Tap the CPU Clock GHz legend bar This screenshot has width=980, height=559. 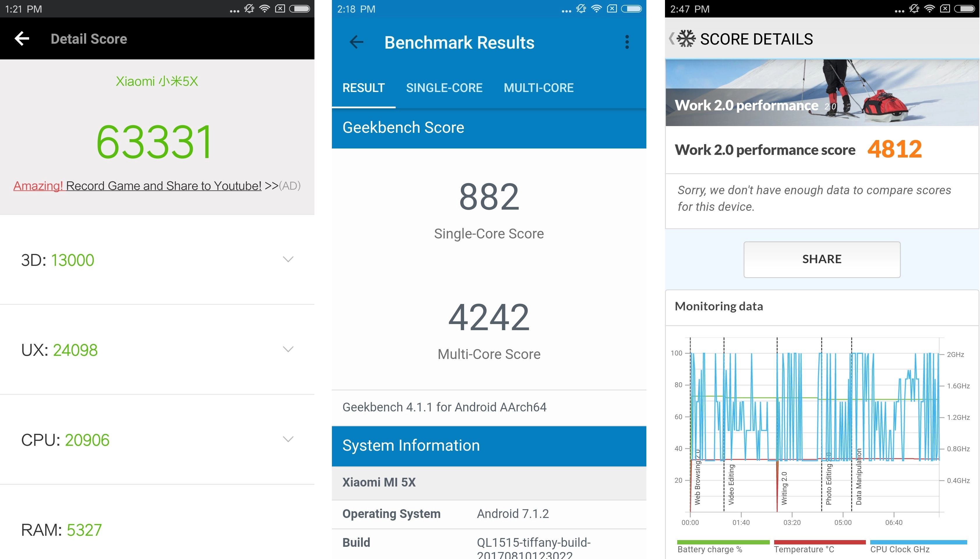tap(918, 542)
